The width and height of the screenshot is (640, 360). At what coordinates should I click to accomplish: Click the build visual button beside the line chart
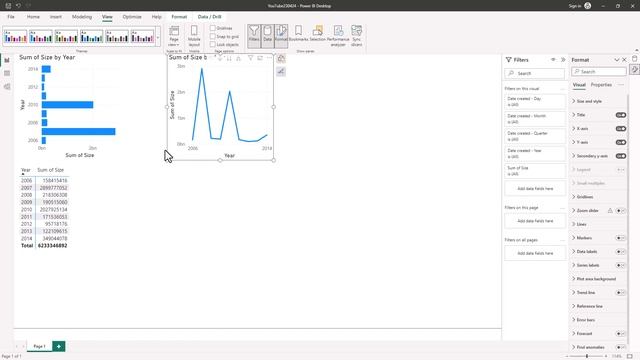tap(281, 59)
